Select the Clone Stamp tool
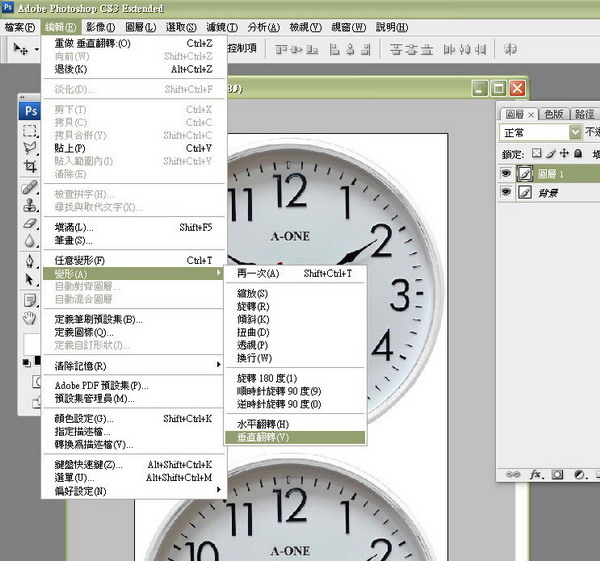The width and height of the screenshot is (600, 561). (30, 205)
